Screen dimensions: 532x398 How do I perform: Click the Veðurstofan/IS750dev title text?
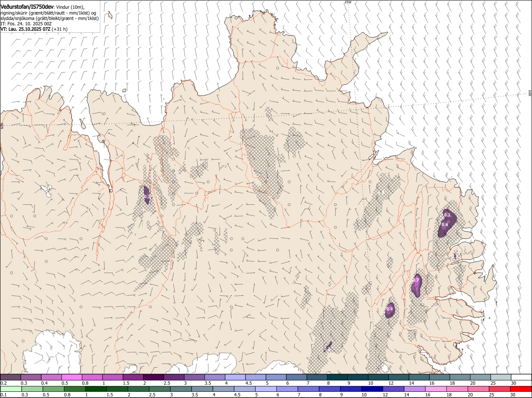point(27,7)
